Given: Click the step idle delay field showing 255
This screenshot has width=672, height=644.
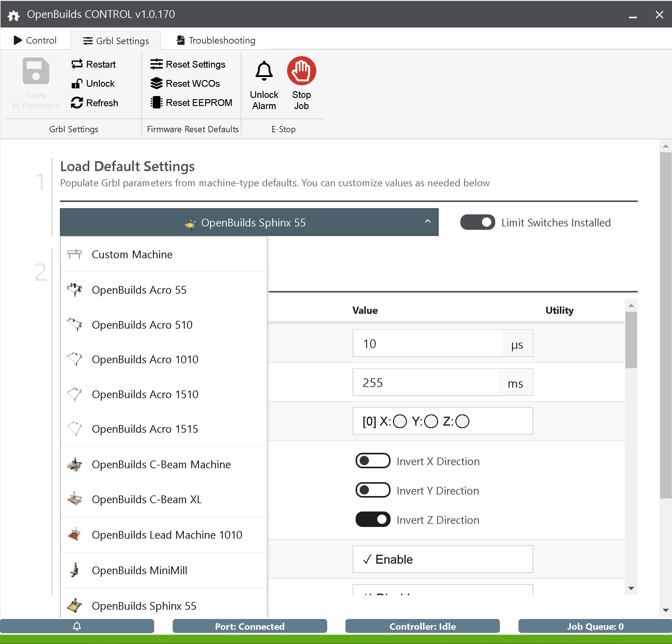Looking at the screenshot, I should click(x=425, y=382).
